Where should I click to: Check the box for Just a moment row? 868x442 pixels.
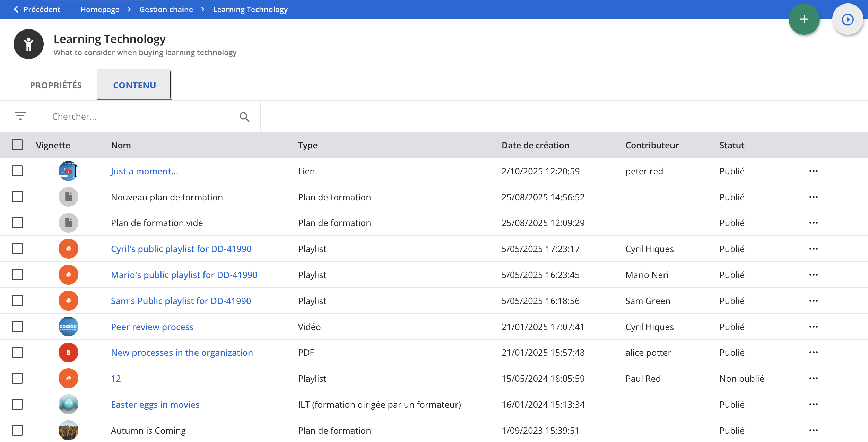[x=17, y=171]
